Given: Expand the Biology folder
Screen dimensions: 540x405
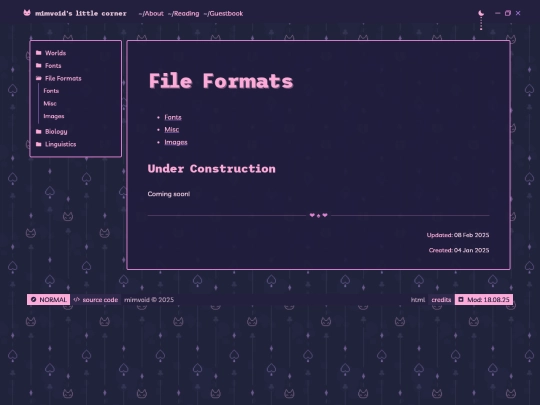Looking at the screenshot, I should 56,132.
